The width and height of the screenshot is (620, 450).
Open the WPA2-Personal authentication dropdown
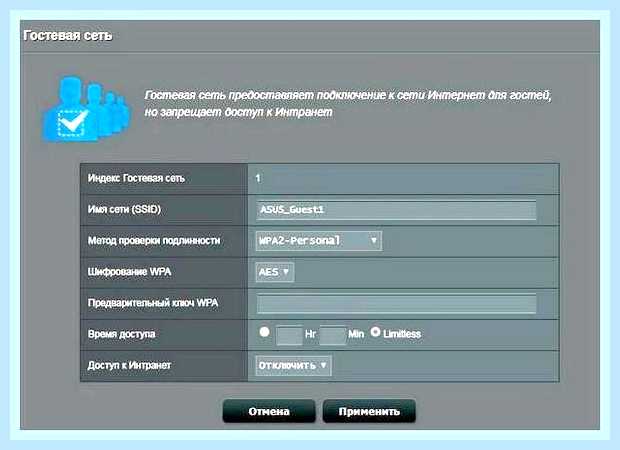tap(319, 240)
